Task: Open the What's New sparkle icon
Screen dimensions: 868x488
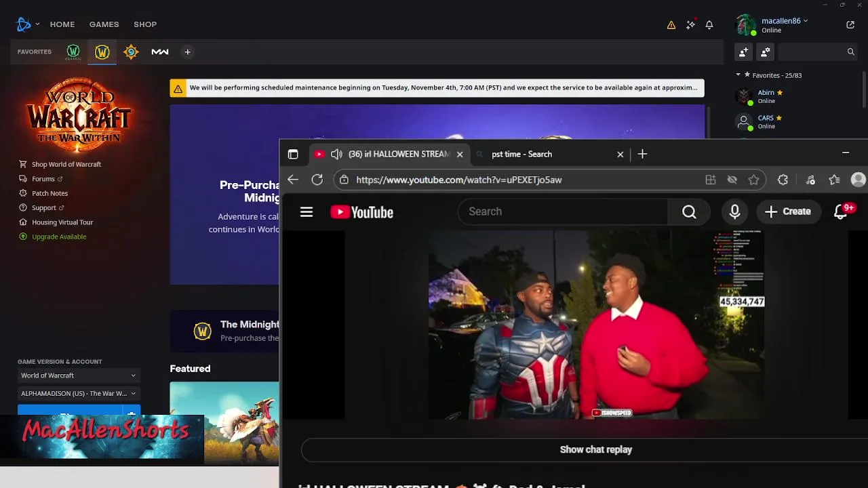Action: [690, 24]
